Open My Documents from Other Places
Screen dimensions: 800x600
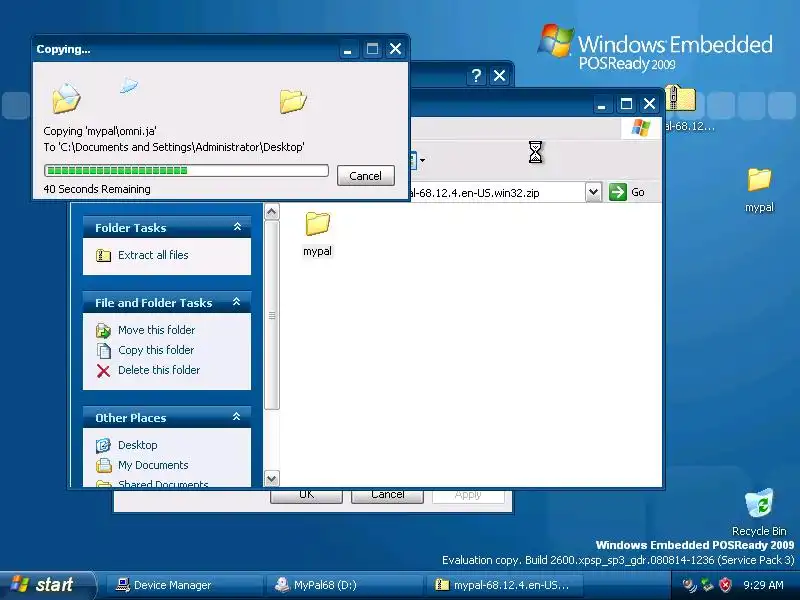153,465
